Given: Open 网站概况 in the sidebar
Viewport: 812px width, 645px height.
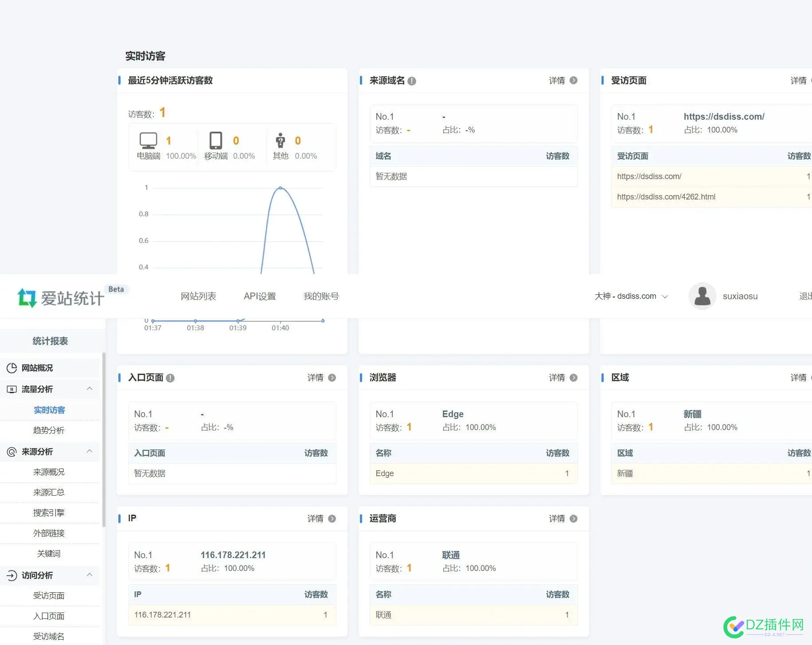Looking at the screenshot, I should (37, 368).
